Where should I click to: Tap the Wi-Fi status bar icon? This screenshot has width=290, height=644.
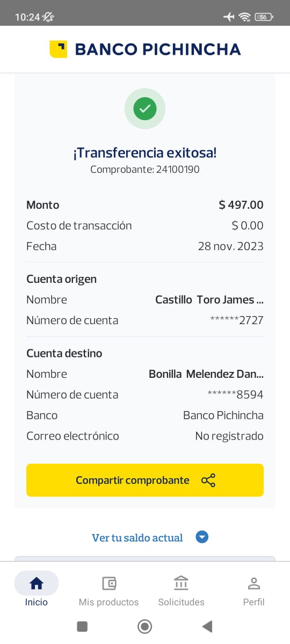pyautogui.click(x=245, y=17)
